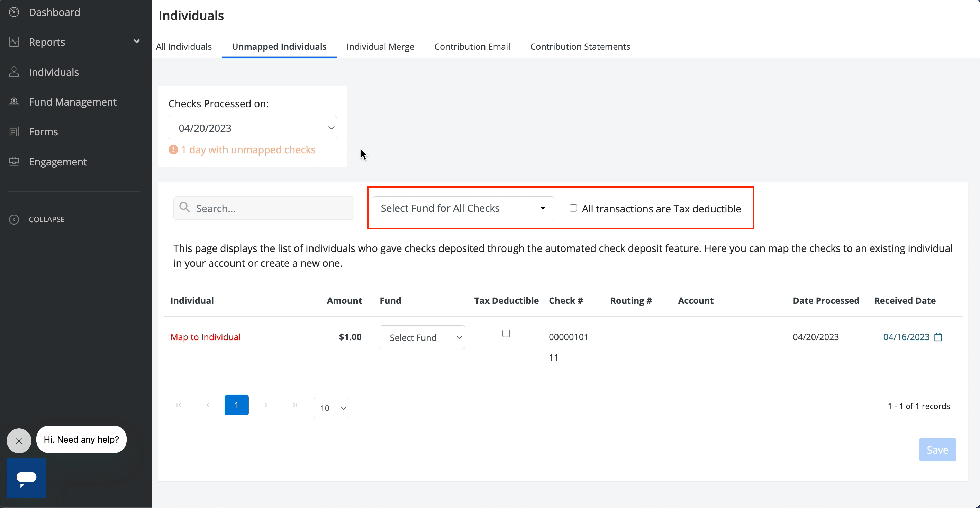
Task: Click the Engagement briefcase icon
Action: coord(14,162)
